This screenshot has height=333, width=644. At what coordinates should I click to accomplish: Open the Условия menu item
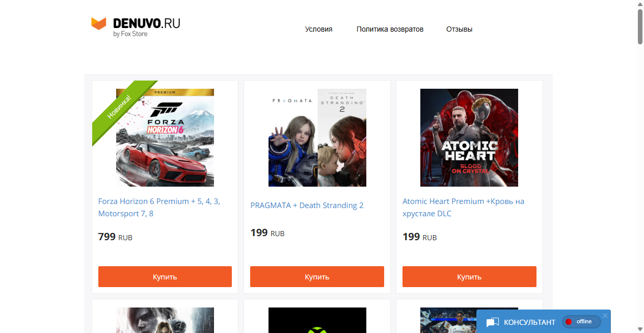click(318, 29)
